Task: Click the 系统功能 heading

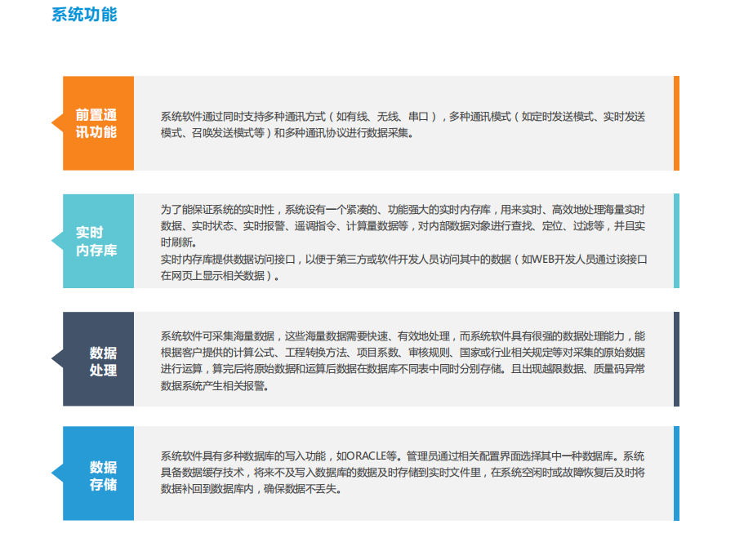Action: click(x=84, y=15)
